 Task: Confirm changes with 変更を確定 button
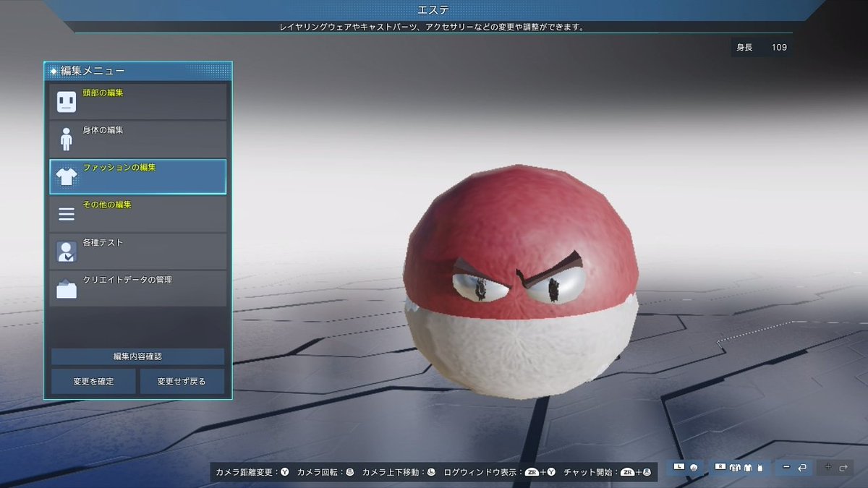click(93, 381)
